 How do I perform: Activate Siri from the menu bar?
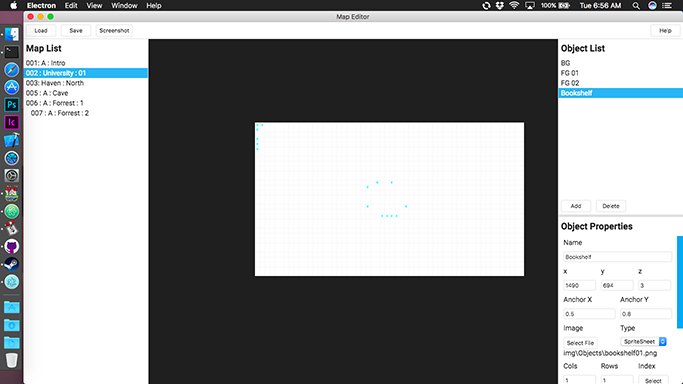(x=652, y=5)
